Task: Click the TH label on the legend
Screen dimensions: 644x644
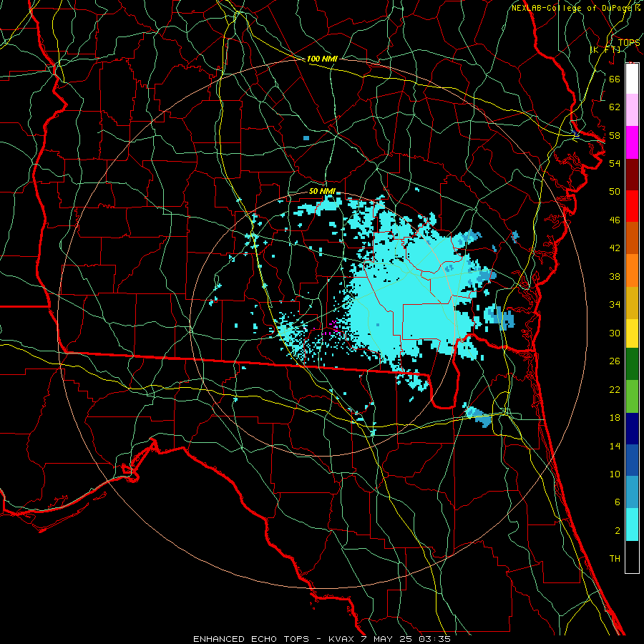Action: point(615,559)
